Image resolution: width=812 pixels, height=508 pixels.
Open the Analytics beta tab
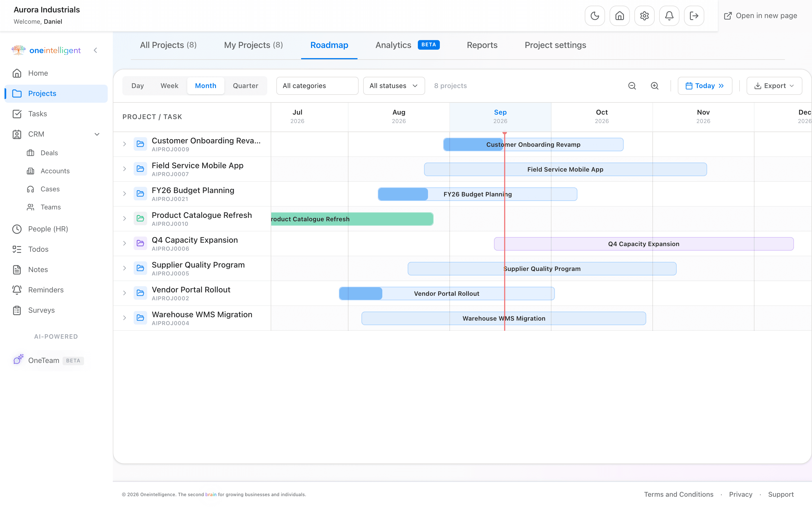pyautogui.click(x=407, y=45)
